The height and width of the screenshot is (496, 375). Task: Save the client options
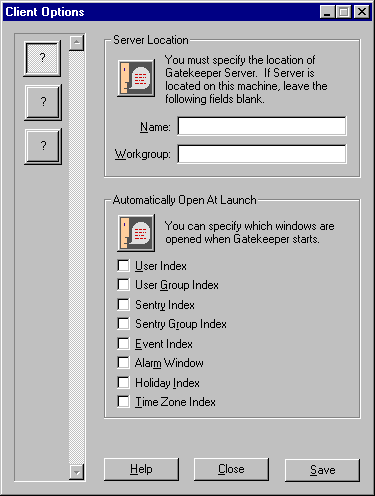[x=322, y=470]
